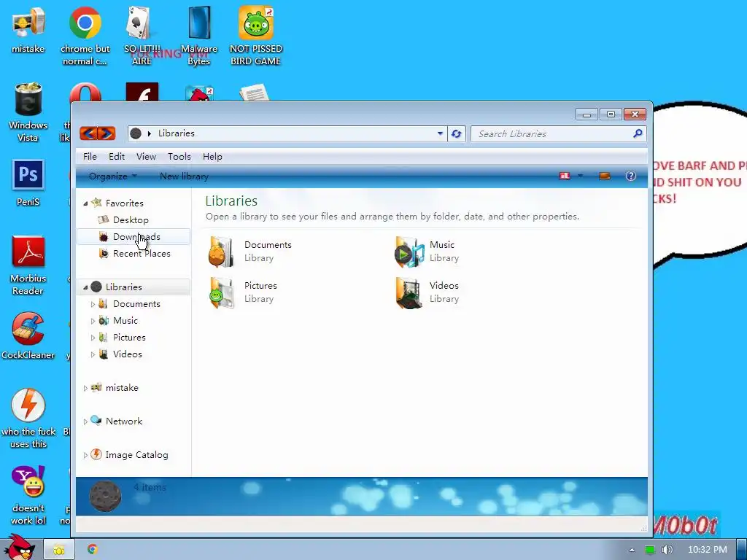The height and width of the screenshot is (560, 747).
Task: Expand the Network tree node
Action: (85, 421)
